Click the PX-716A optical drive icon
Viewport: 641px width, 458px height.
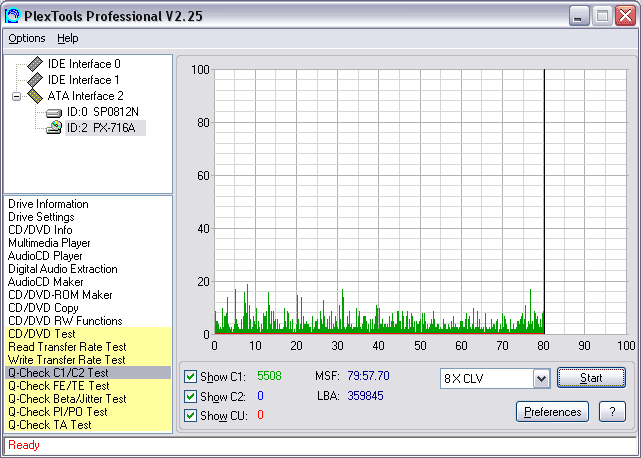pos(54,128)
